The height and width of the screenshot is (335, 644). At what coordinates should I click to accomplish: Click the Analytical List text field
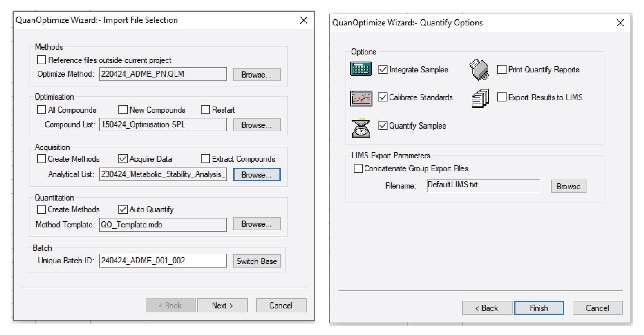[x=163, y=174]
